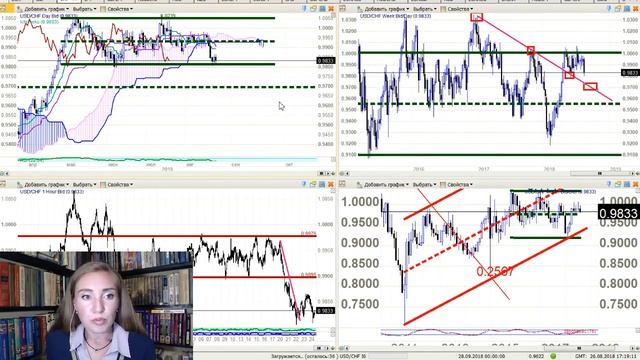Image resolution: width=640 pixels, height=360 pixels.
Task: Click the 'GMT: 26.08.2018' clock in status bar
Action: 607,356
